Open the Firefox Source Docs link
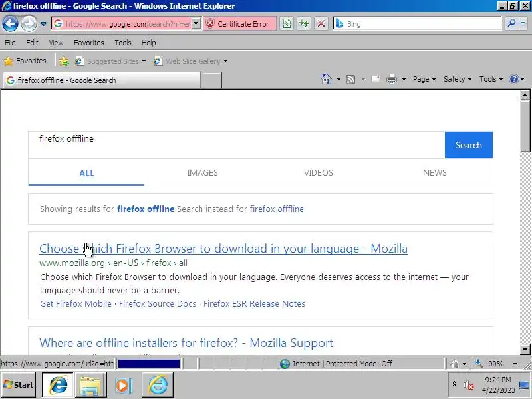Viewport: 532px width, 399px height. (x=158, y=303)
